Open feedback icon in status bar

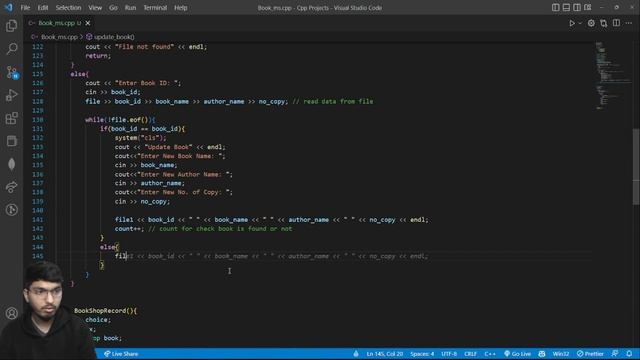tap(615, 354)
